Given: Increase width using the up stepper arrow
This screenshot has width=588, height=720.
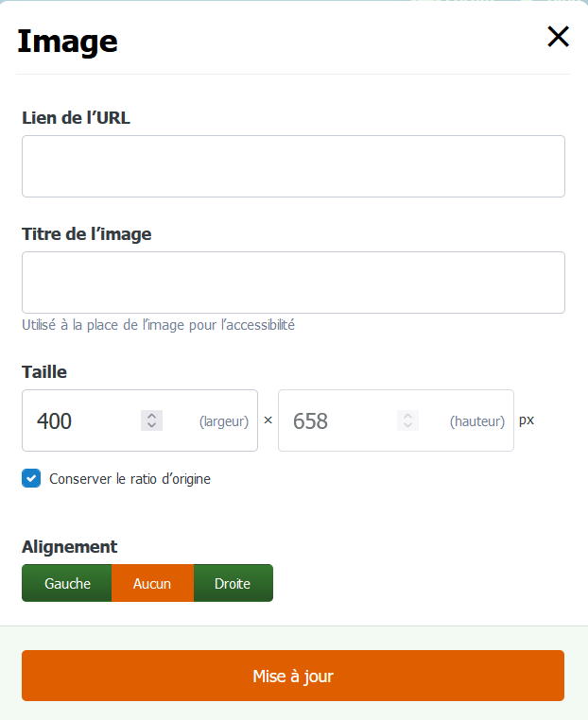Looking at the screenshot, I should tap(151, 416).
